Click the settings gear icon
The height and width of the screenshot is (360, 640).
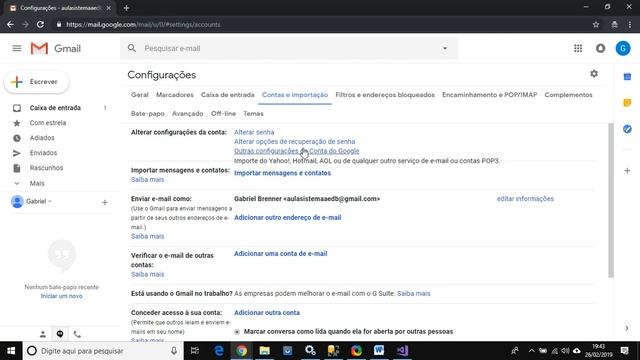point(594,74)
